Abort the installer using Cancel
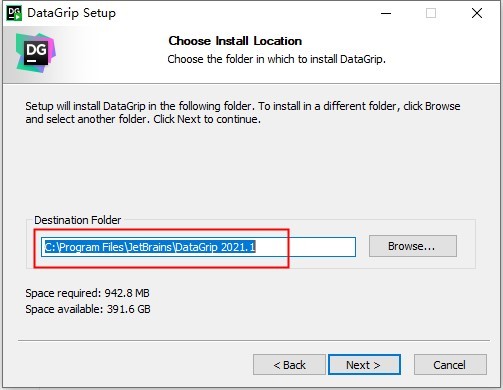 (450, 365)
